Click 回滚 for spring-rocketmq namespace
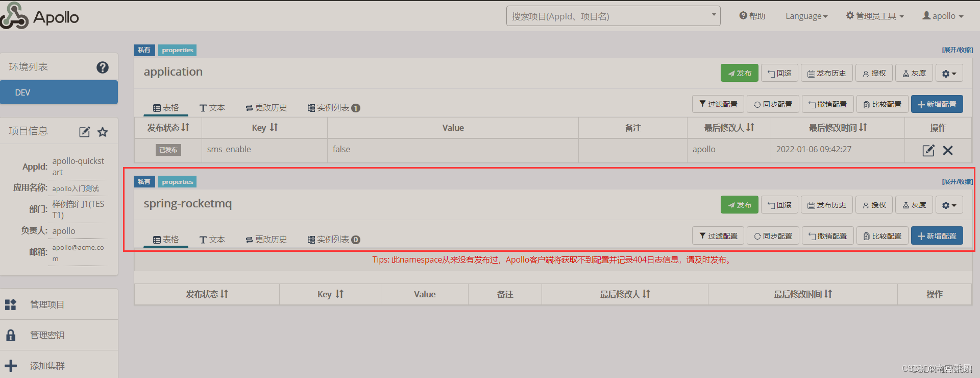This screenshot has height=378, width=980. [x=779, y=205]
